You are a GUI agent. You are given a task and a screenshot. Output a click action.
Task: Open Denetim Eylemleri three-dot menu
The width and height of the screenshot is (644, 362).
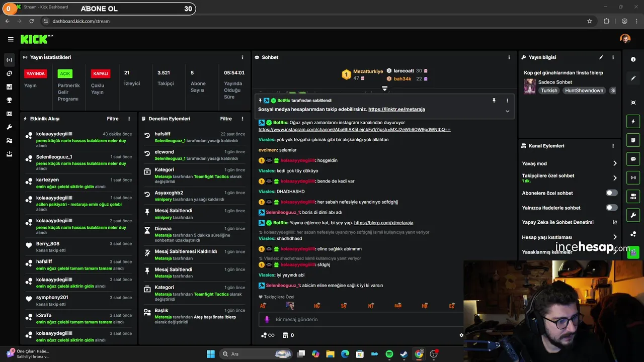click(x=243, y=119)
